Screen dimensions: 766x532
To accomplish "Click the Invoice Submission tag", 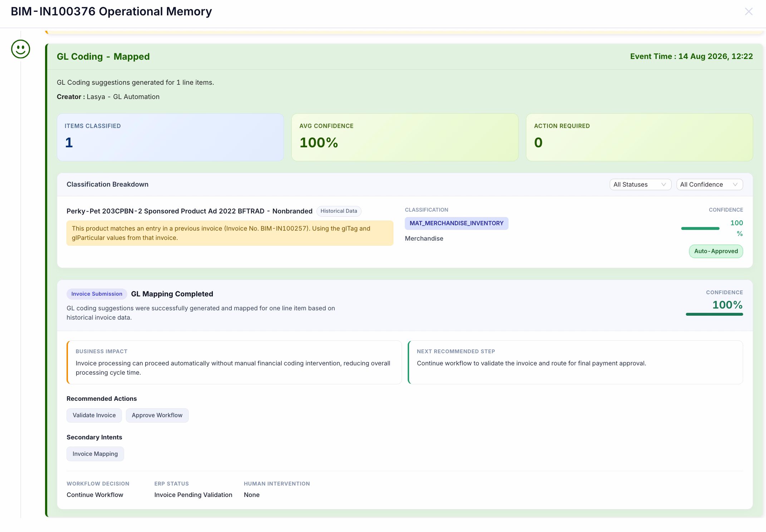I will pos(97,294).
